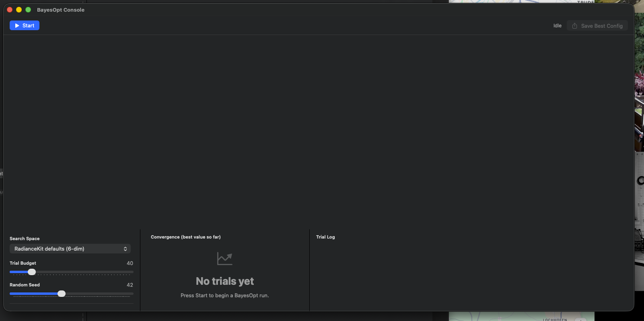The width and height of the screenshot is (644, 321).
Task: Close the BayesOpt Console window
Action: (10, 10)
